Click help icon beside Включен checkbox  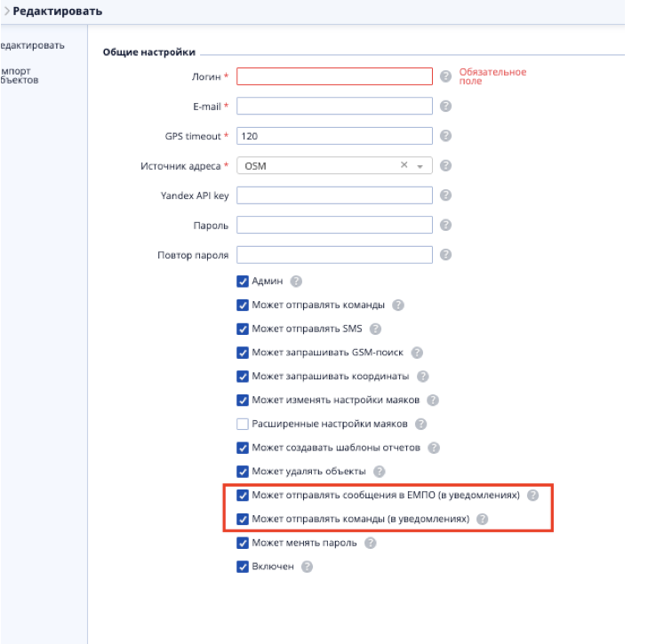coord(308,567)
